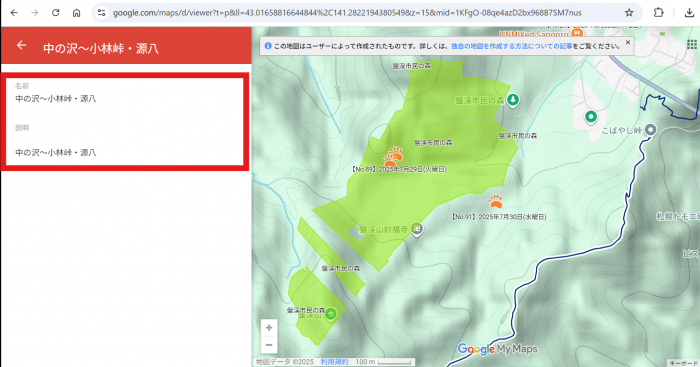This screenshot has height=367, width=700.
Task: View site information icon in address bar
Action: pos(102,13)
